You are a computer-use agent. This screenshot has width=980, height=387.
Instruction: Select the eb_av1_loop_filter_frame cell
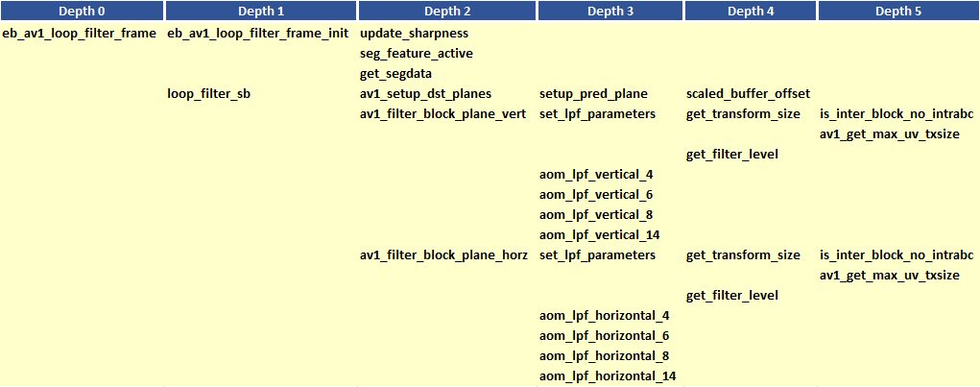tap(80, 34)
